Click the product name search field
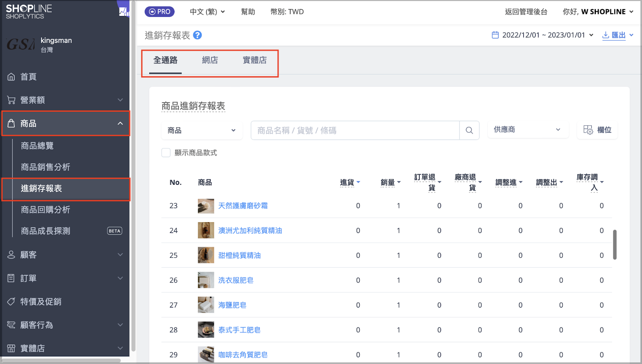 click(355, 130)
